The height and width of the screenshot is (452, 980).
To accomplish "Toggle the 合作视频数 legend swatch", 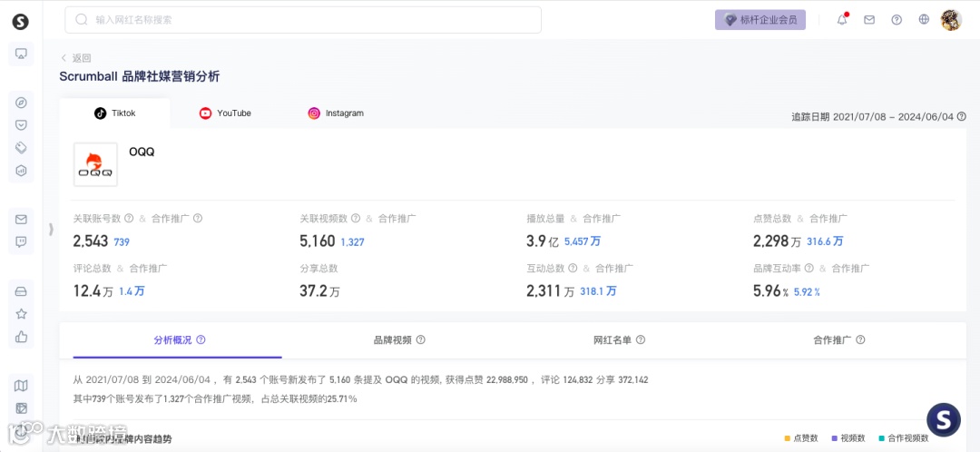I will 882,438.
